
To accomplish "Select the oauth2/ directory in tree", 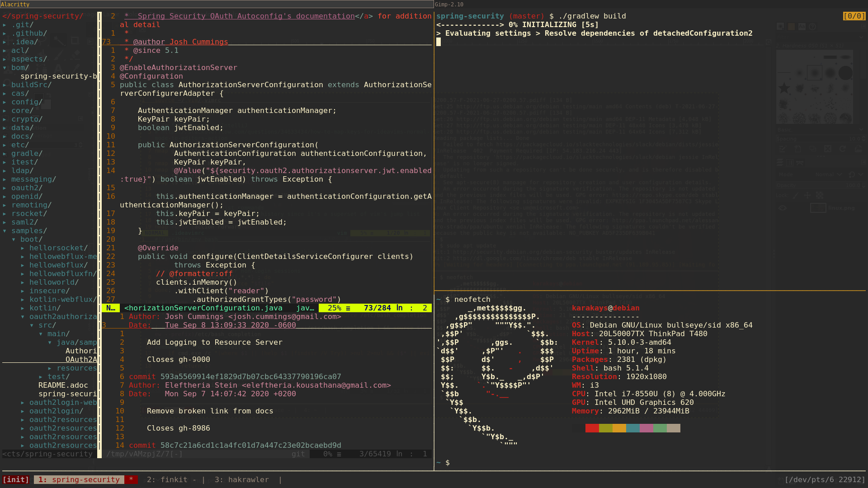I will pos(27,188).
